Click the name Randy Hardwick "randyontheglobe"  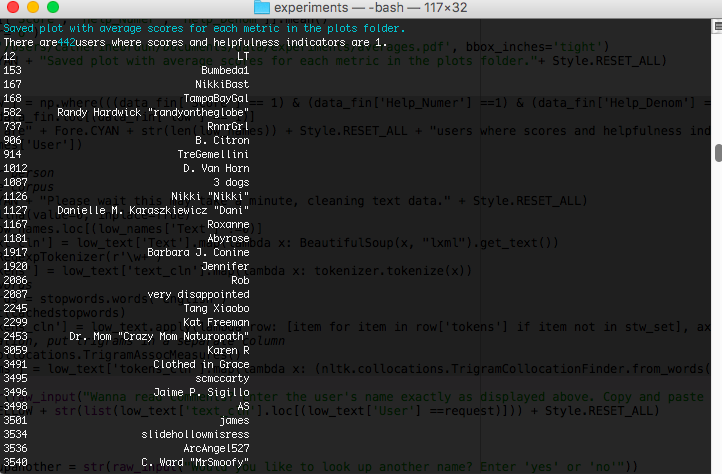click(153, 112)
